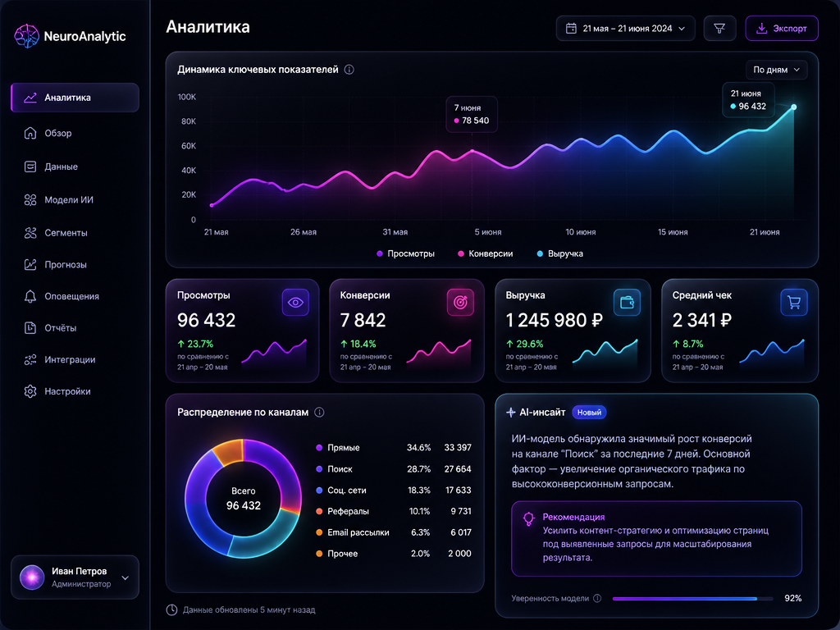This screenshot has width=840, height=630.
Task: Click the 92% confidence value
Action: [x=793, y=598]
